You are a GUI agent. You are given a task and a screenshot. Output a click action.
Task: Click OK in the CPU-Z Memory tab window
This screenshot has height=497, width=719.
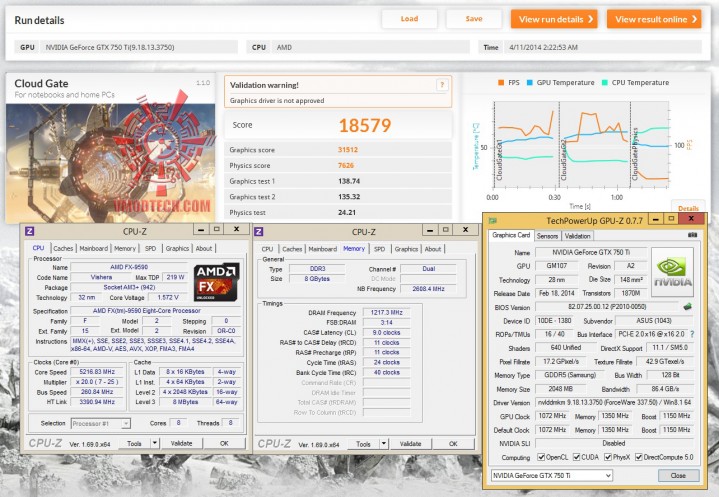click(453, 444)
